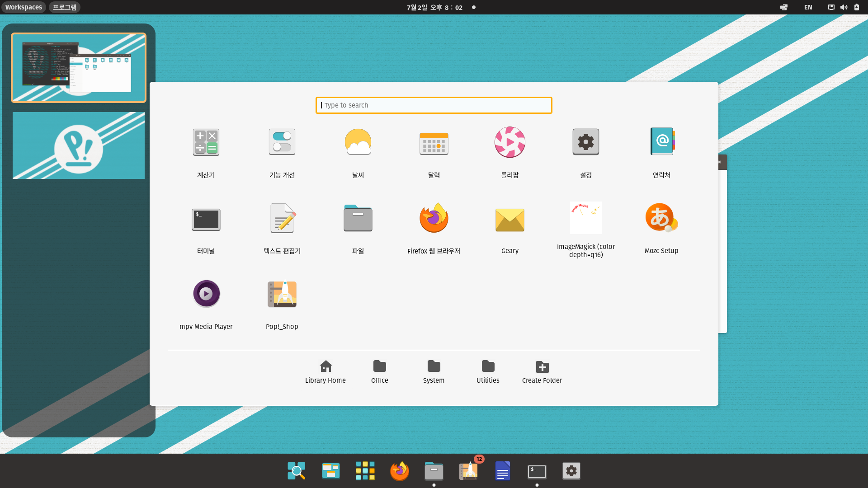This screenshot has height=488, width=868.
Task: Click the Create Folder button
Action: pos(542,372)
